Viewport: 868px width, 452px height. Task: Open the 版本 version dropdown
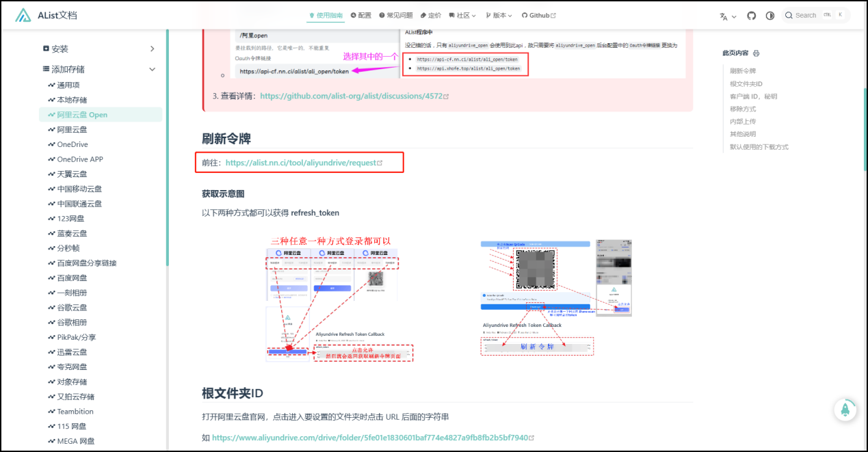[499, 15]
